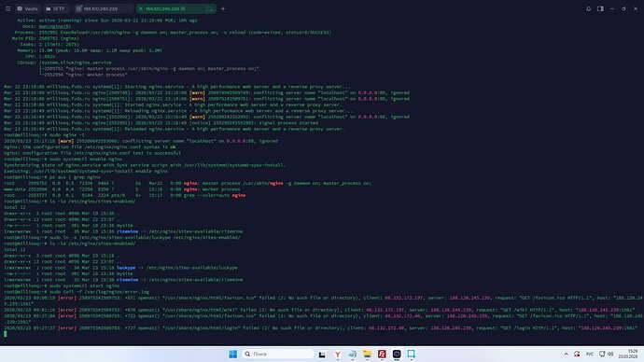Click 'sudo systemctl enable nginx' command line
Screen dimensions: 644x362
(x=63, y=159)
